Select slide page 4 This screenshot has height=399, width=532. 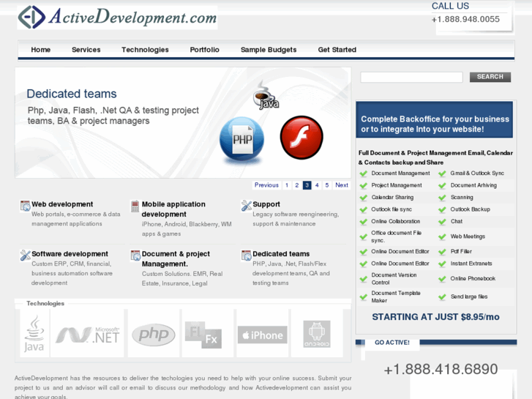coord(317,185)
